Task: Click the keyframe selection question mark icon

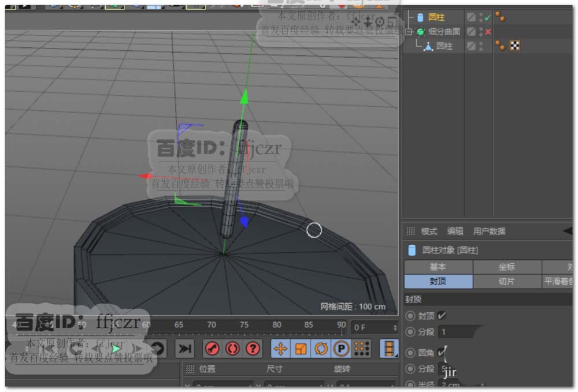Action: [253, 349]
